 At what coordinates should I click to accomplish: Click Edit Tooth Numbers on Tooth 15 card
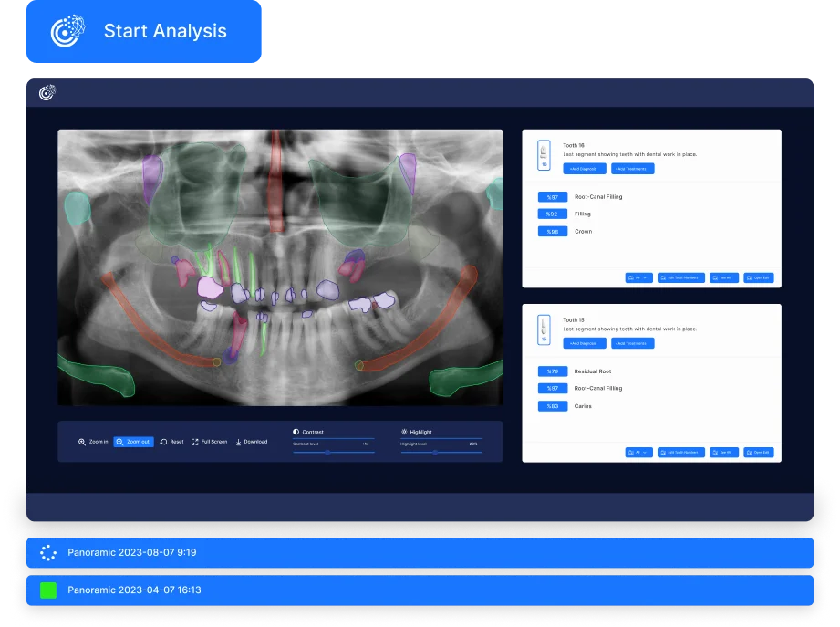[681, 453]
